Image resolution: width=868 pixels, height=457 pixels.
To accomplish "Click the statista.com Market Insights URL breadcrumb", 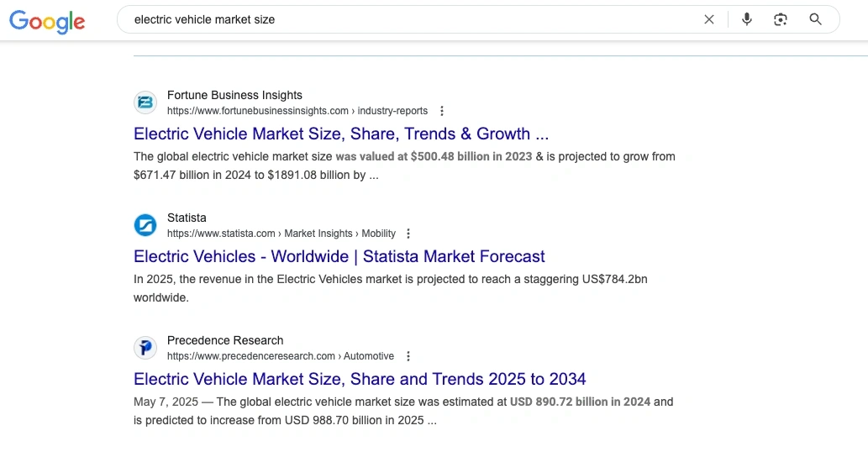I will pos(281,234).
